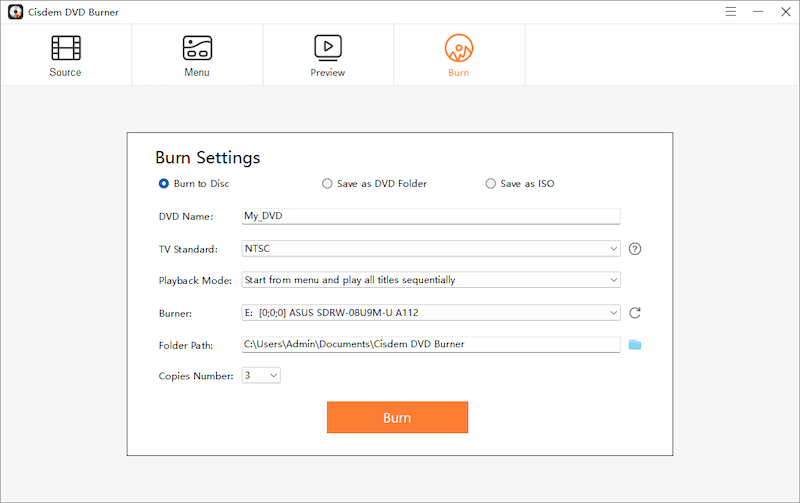Image resolution: width=800 pixels, height=503 pixels.
Task: Expand the TV Standard NTSC dropdown
Action: pyautogui.click(x=431, y=249)
